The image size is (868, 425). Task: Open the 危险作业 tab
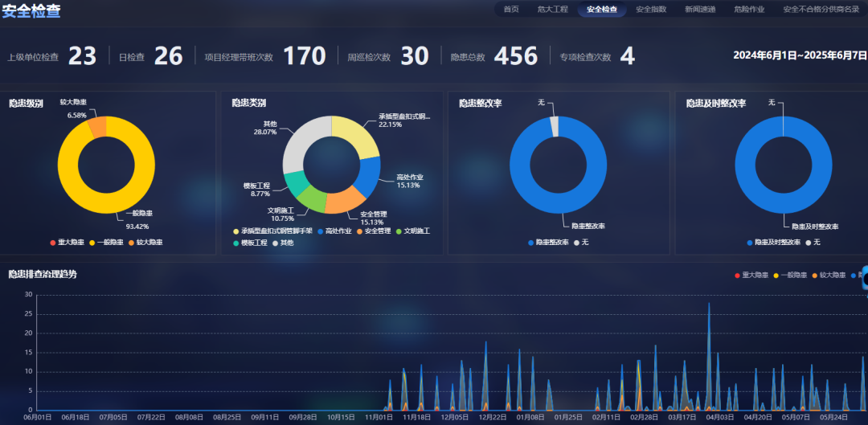click(749, 10)
